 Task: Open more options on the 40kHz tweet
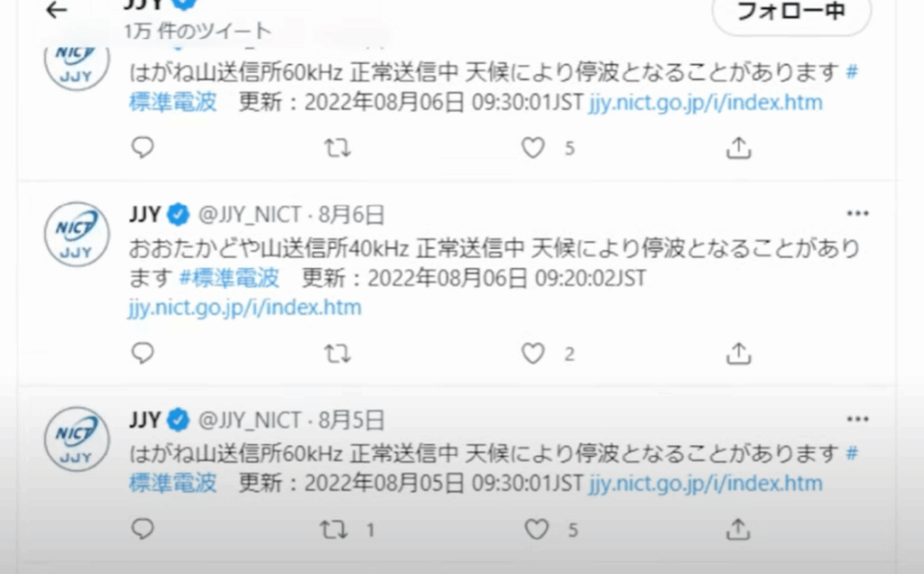[x=857, y=213]
